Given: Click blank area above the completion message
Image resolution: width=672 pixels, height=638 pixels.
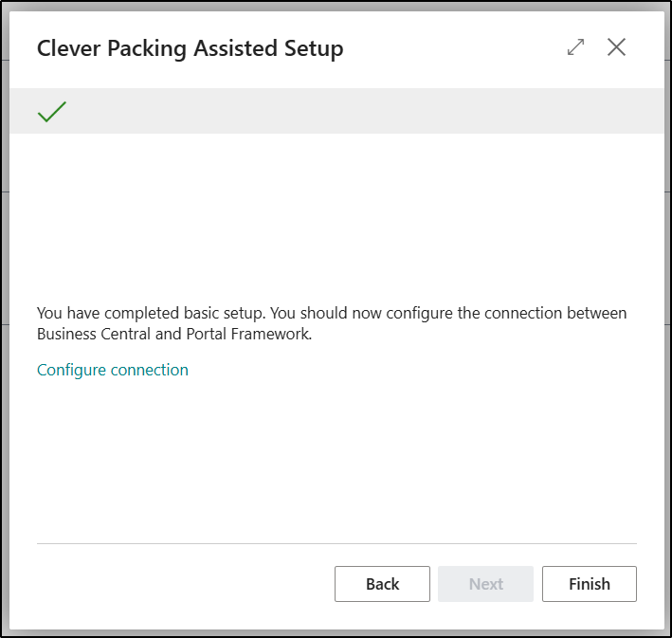Looking at the screenshot, I should (336, 218).
